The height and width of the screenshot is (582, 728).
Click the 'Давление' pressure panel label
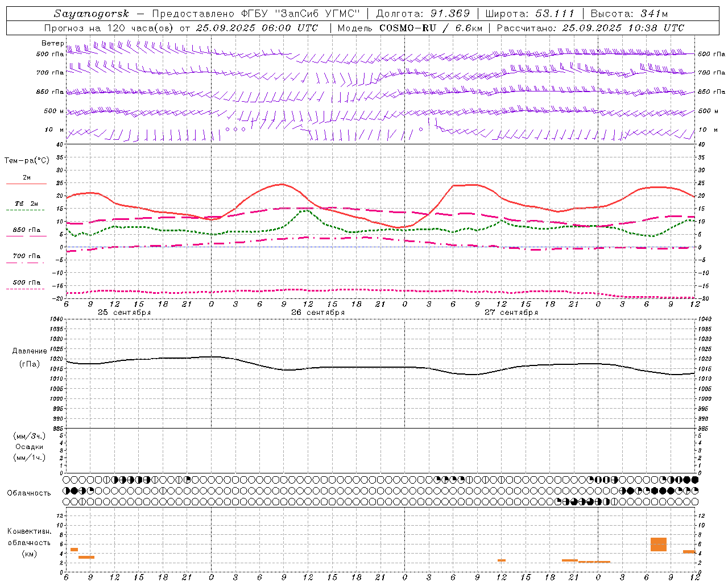tap(30, 351)
